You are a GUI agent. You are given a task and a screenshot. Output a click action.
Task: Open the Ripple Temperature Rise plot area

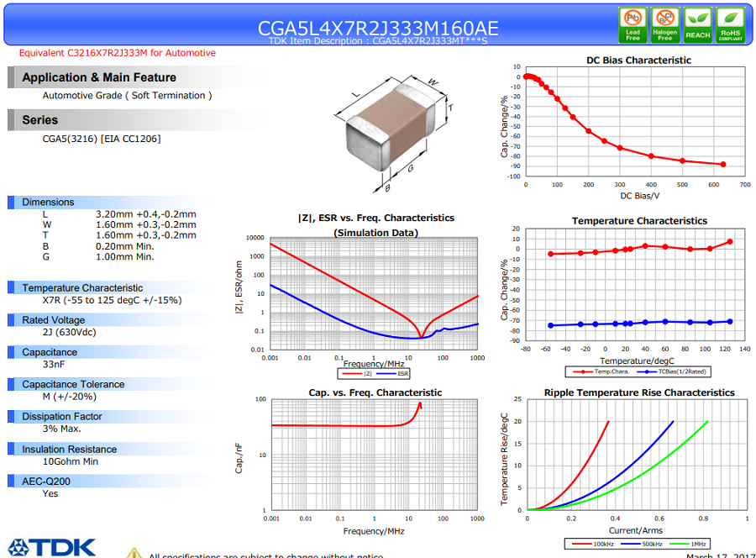tap(638, 455)
